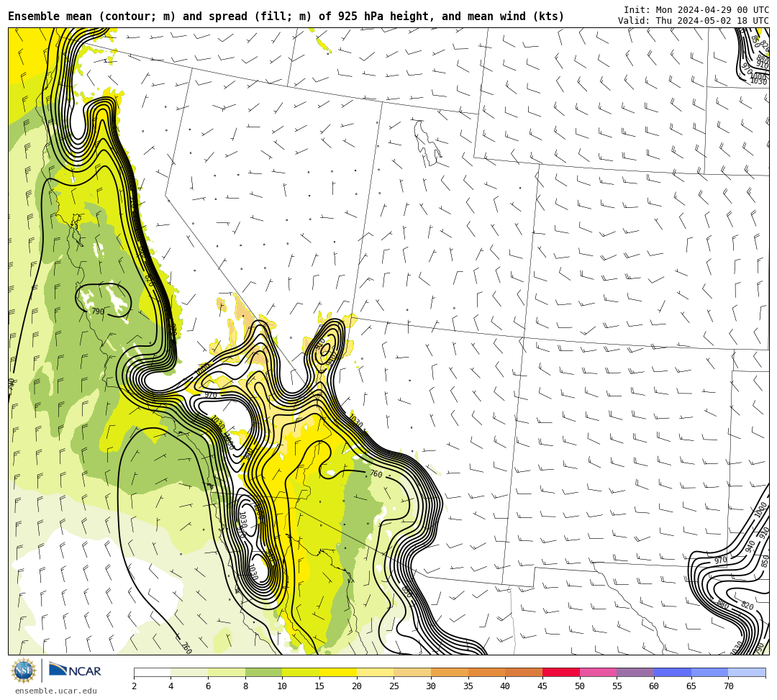
Task: Click the red 45-50 colorbar swatch
Action: (561, 672)
